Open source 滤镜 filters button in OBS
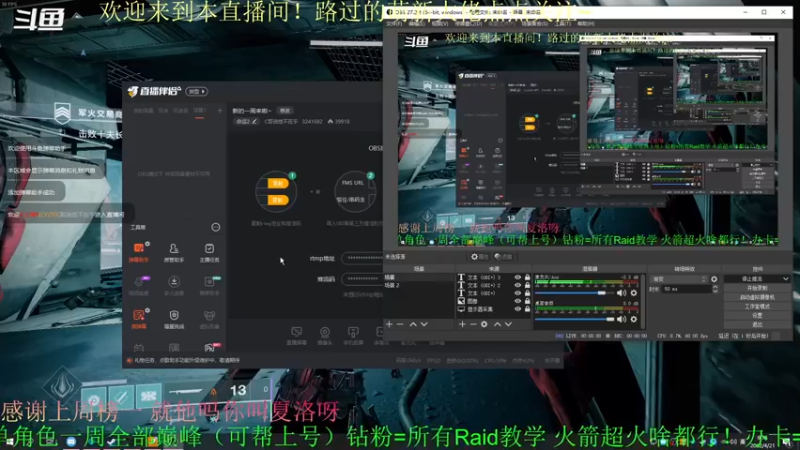The image size is (800, 450). [503, 257]
